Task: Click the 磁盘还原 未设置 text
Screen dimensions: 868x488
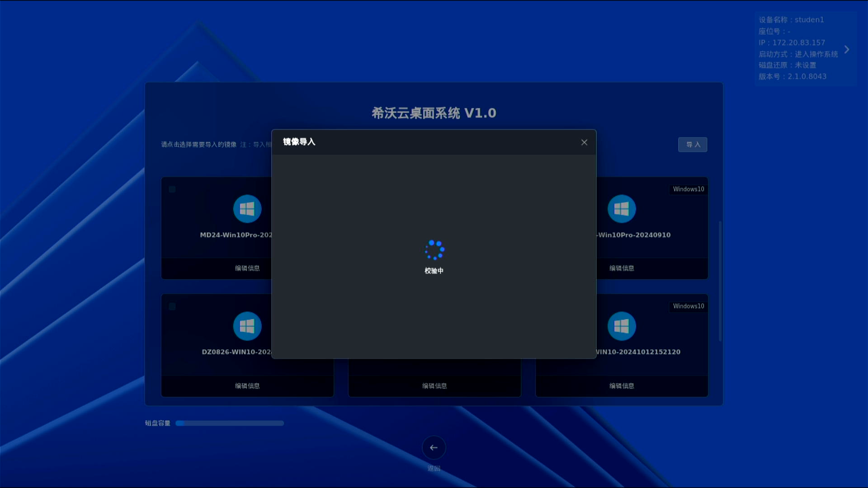Action: 788,65
